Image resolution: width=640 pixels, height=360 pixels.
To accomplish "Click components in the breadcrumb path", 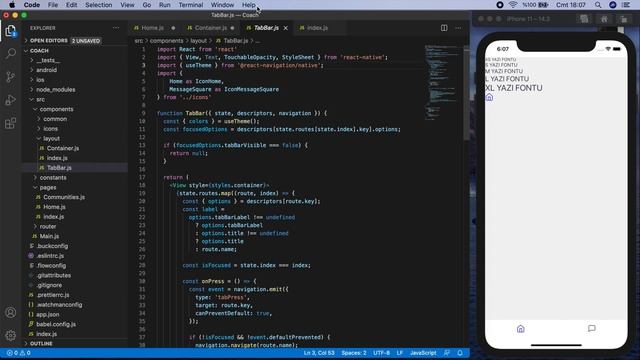I will (166, 40).
